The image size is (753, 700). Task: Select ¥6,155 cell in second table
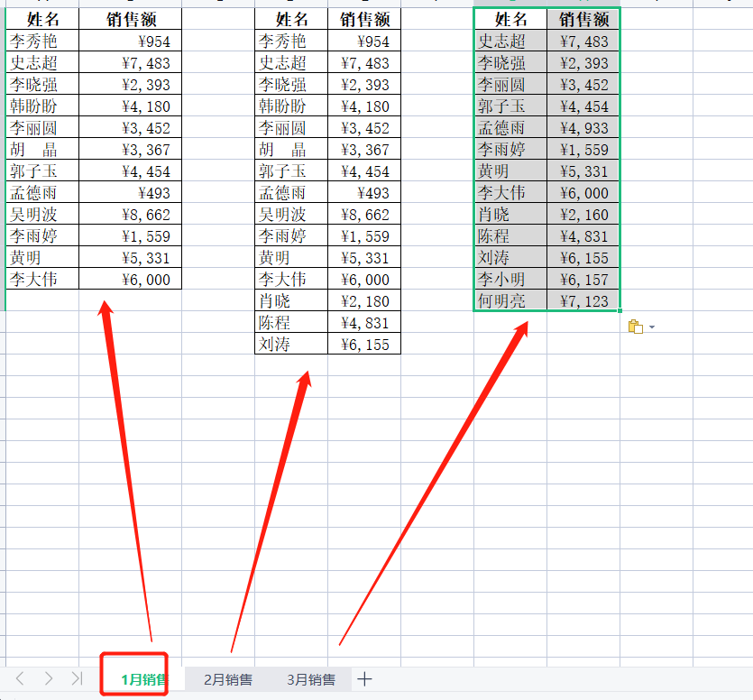coord(364,344)
